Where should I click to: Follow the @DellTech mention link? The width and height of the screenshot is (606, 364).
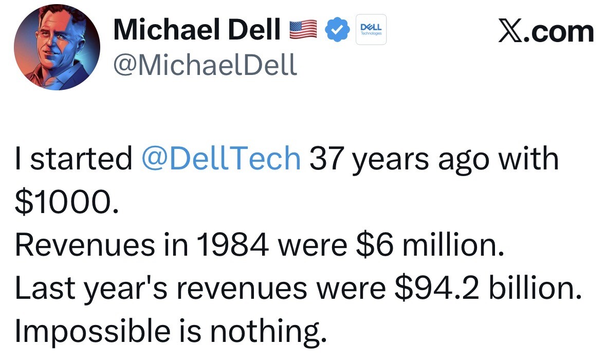[221, 159]
